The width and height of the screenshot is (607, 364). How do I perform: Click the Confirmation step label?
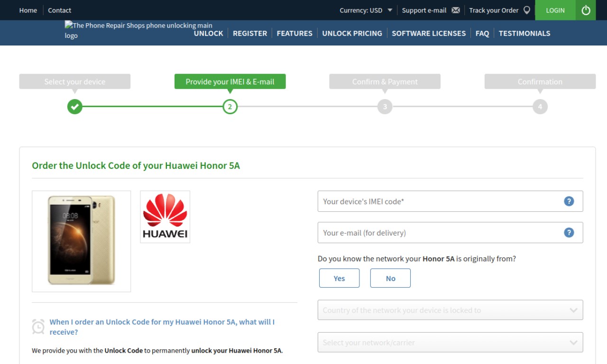540,82
